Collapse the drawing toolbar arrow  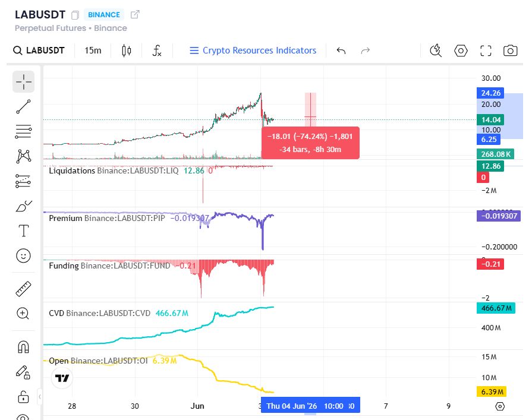pos(40,396)
